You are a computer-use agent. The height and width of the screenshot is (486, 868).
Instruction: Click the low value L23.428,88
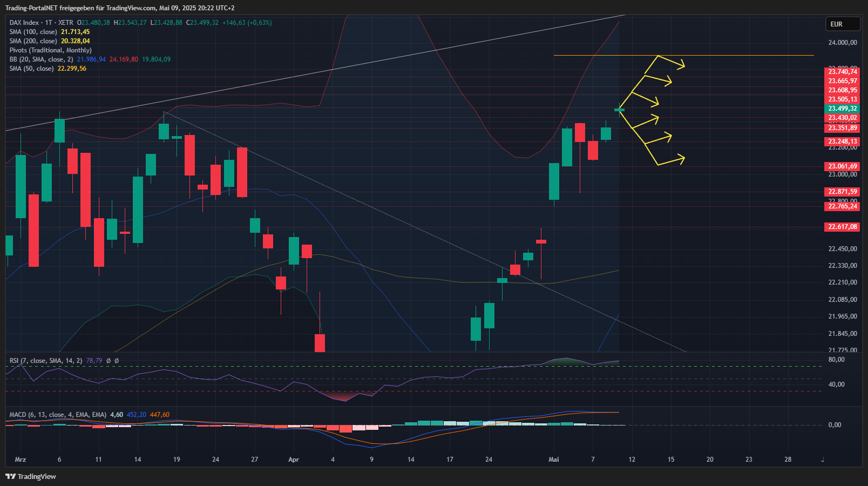[166, 23]
